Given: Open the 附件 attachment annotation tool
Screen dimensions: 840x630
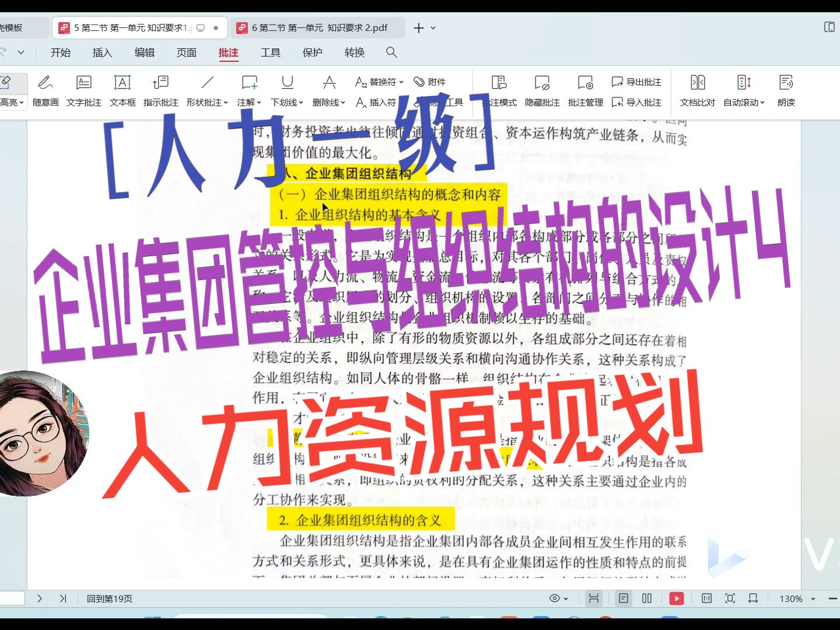Looking at the screenshot, I should (430, 82).
